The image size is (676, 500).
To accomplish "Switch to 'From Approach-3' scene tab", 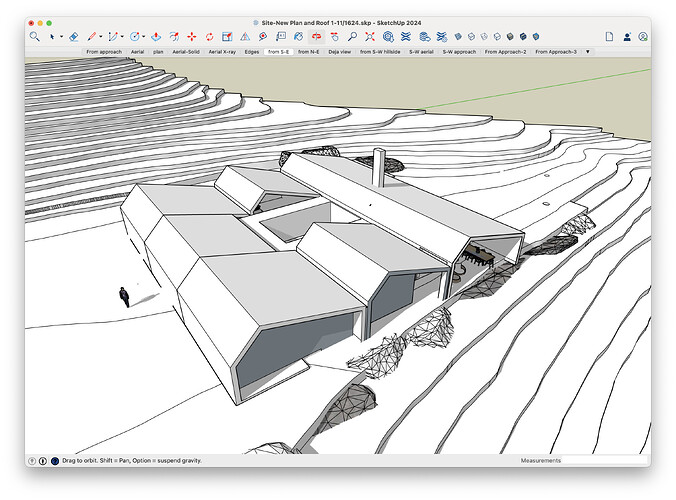I will click(x=556, y=52).
